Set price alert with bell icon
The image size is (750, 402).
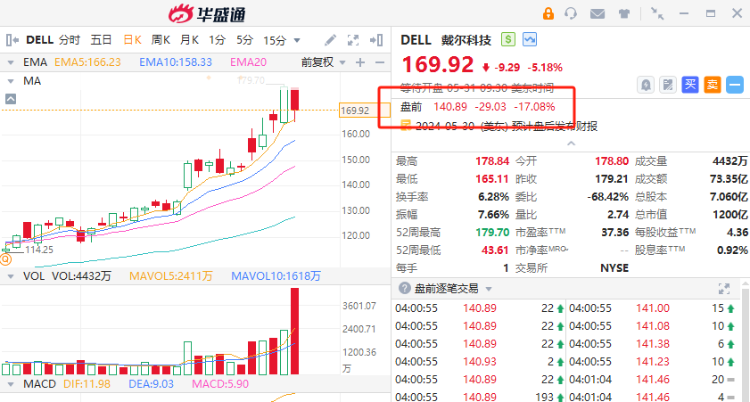click(646, 85)
